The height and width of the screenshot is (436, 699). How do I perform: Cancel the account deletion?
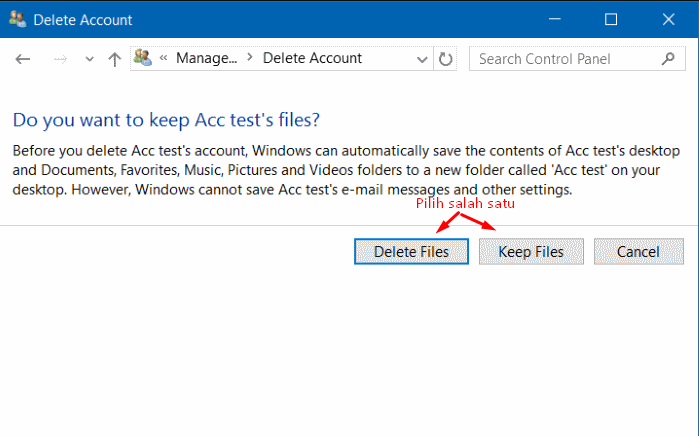pyautogui.click(x=638, y=252)
